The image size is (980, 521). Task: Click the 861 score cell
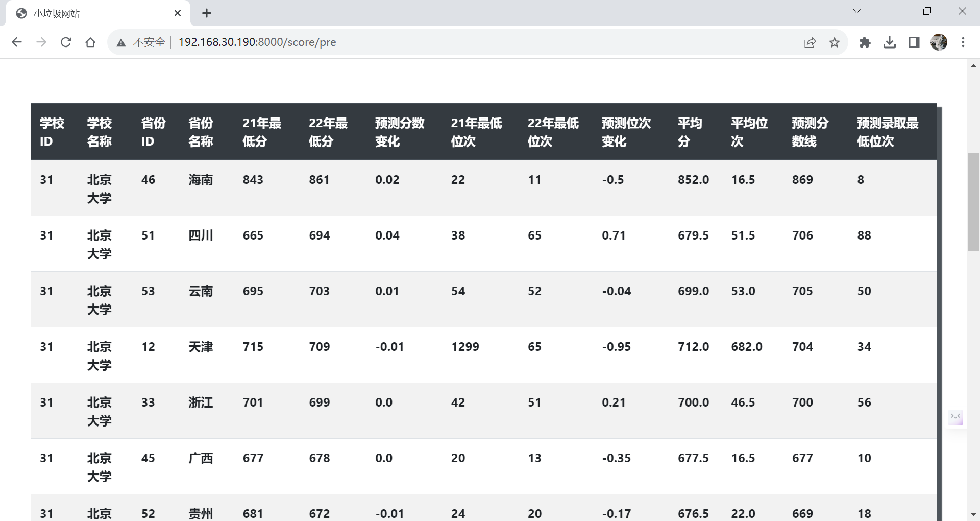(320, 180)
